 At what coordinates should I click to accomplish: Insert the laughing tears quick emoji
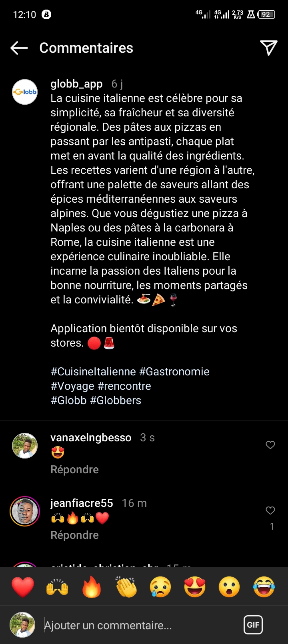tap(264, 586)
